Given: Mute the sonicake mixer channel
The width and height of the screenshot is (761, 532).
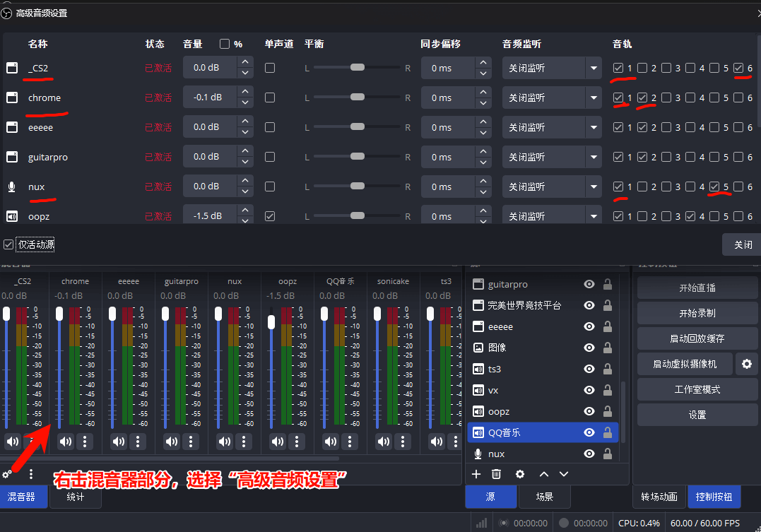Looking at the screenshot, I should 384,442.
